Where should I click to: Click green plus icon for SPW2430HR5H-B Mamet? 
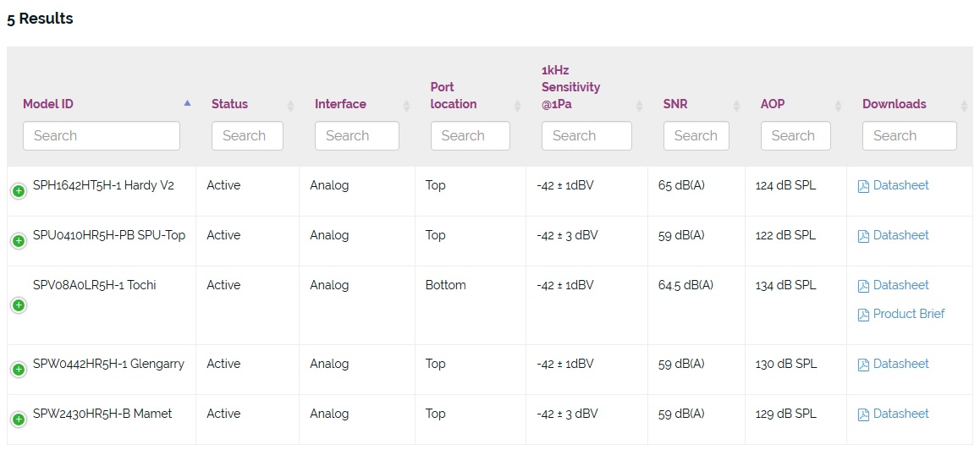point(19,420)
